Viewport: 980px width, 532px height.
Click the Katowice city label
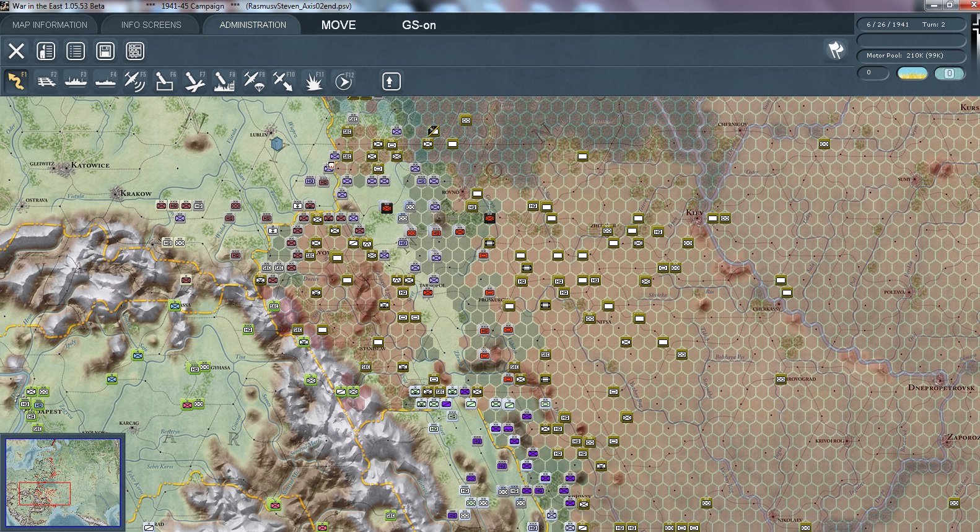pos(90,165)
